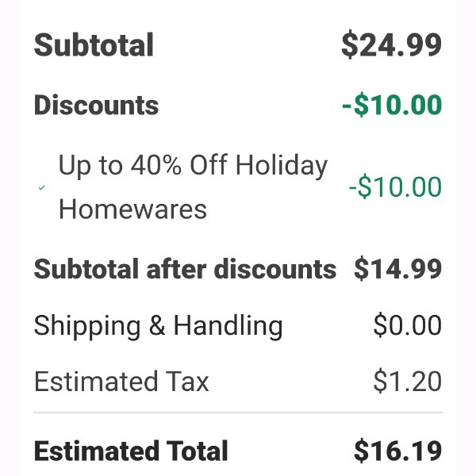Viewport: 476px width, 476px height.
Task: Select the Subtotal label
Action: point(94,45)
